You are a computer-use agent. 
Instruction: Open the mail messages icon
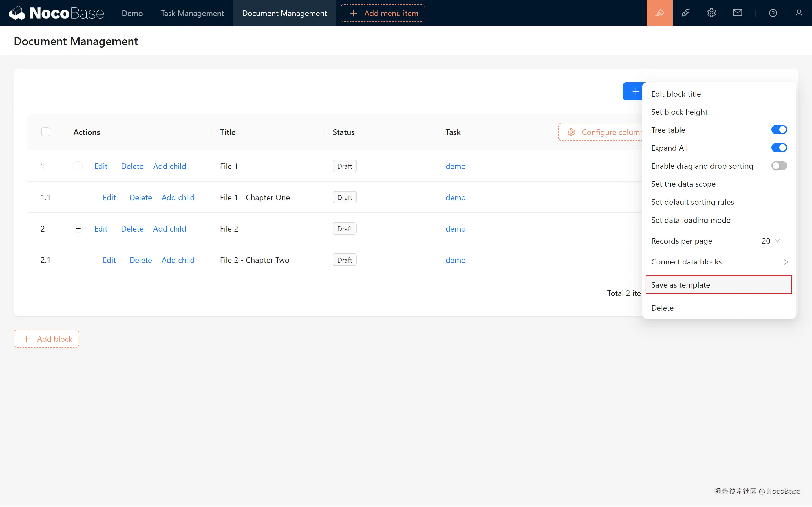(737, 13)
